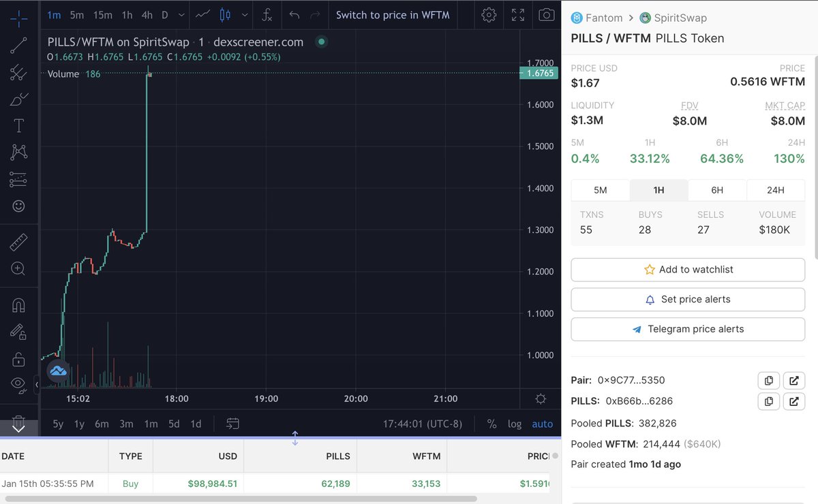Image resolution: width=818 pixels, height=504 pixels.
Task: Toggle magnet mode
Action: tap(18, 305)
